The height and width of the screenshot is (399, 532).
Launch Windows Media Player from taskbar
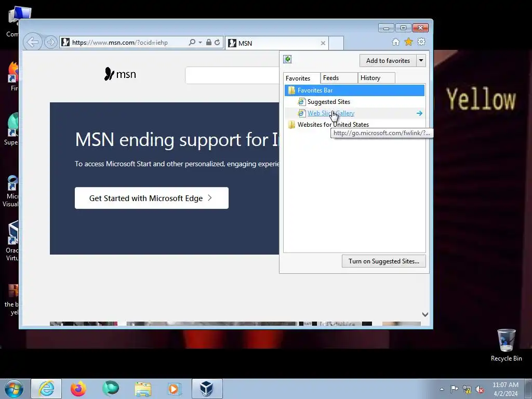175,389
